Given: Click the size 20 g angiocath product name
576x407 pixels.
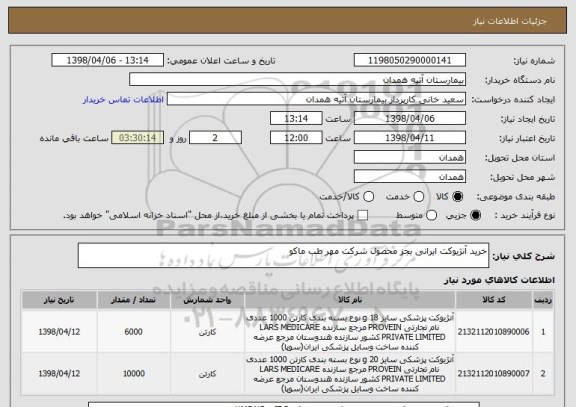Looking at the screenshot, I should (350, 374).
